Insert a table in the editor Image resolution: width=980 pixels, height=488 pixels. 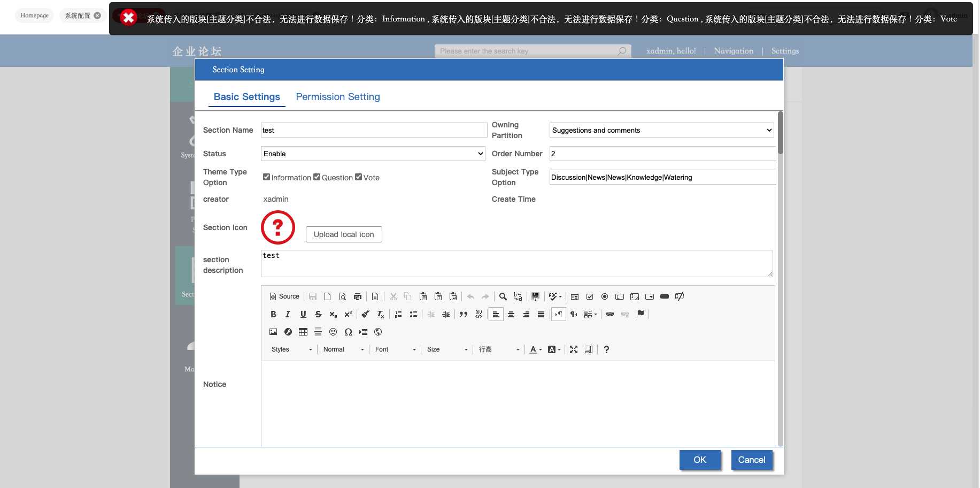303,332
